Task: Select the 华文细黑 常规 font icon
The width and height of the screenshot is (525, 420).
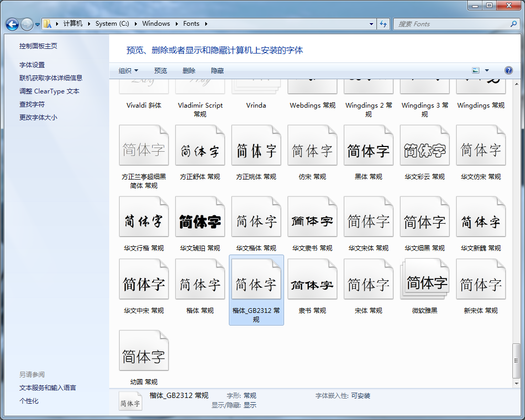Action: point(425,217)
